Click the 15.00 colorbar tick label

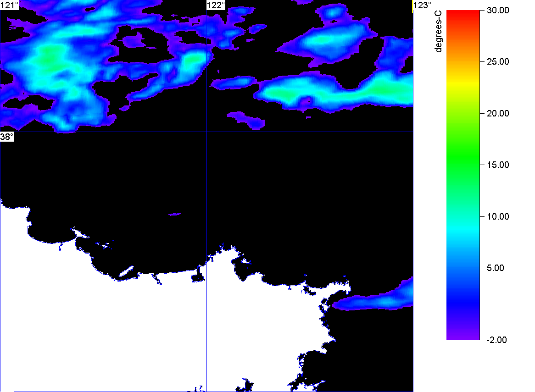click(498, 165)
